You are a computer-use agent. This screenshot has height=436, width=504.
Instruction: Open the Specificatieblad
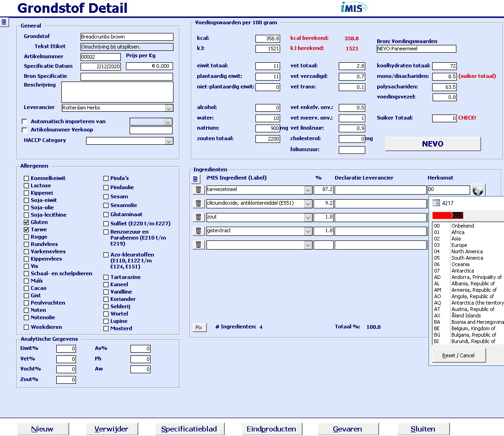click(x=190, y=429)
